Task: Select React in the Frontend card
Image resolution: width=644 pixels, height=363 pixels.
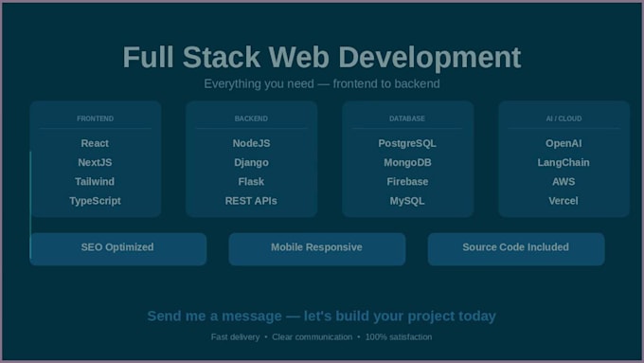Action: pos(95,143)
